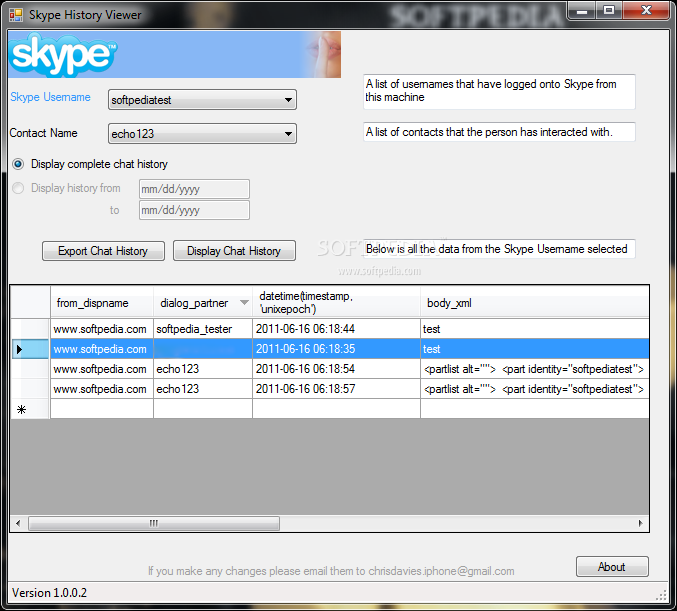Click body_xml column header
This screenshot has height=611, width=677.
click(x=535, y=303)
